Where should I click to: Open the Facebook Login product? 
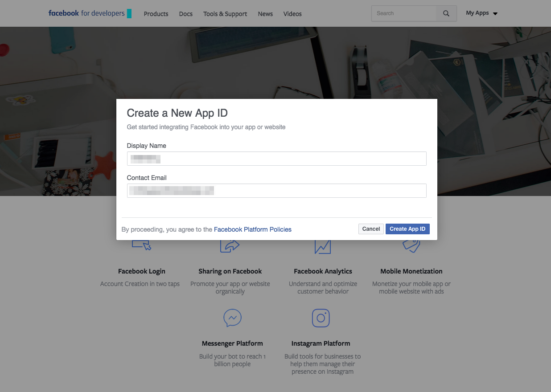(x=142, y=271)
